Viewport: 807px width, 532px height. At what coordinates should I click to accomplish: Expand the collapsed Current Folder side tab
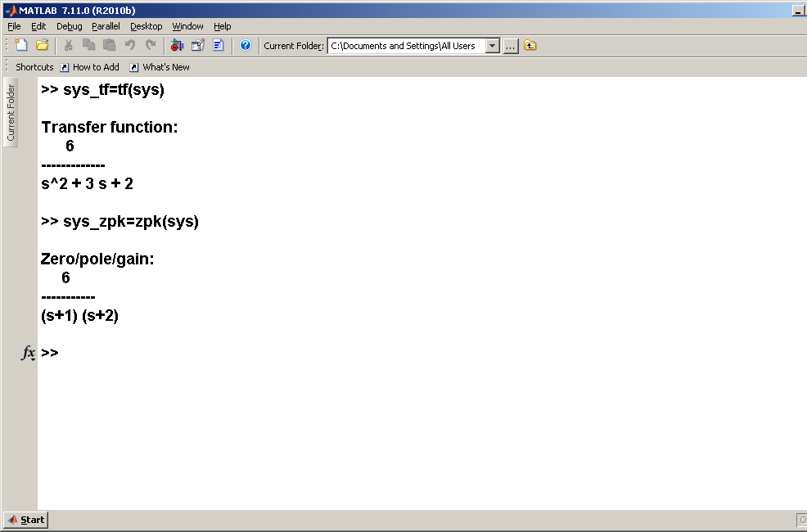pos(11,112)
